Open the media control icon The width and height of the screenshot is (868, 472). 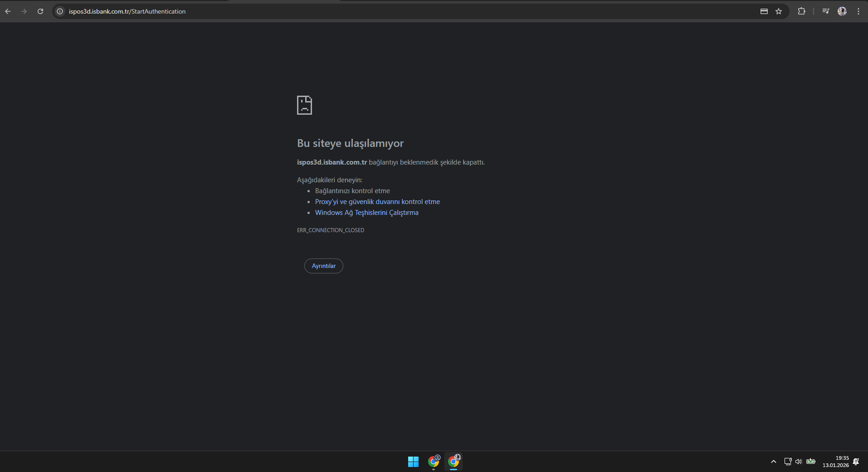pyautogui.click(x=826, y=11)
